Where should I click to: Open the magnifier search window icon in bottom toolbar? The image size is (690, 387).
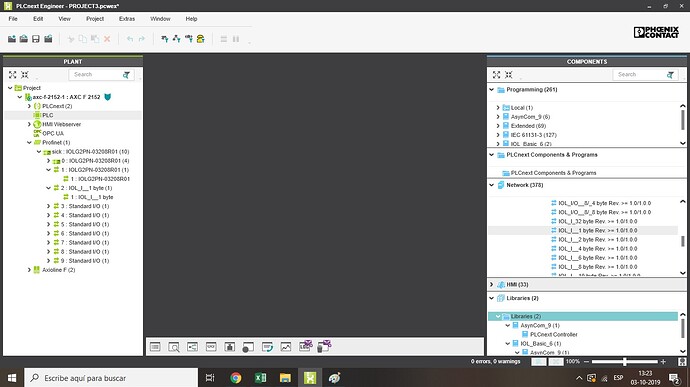(174, 347)
